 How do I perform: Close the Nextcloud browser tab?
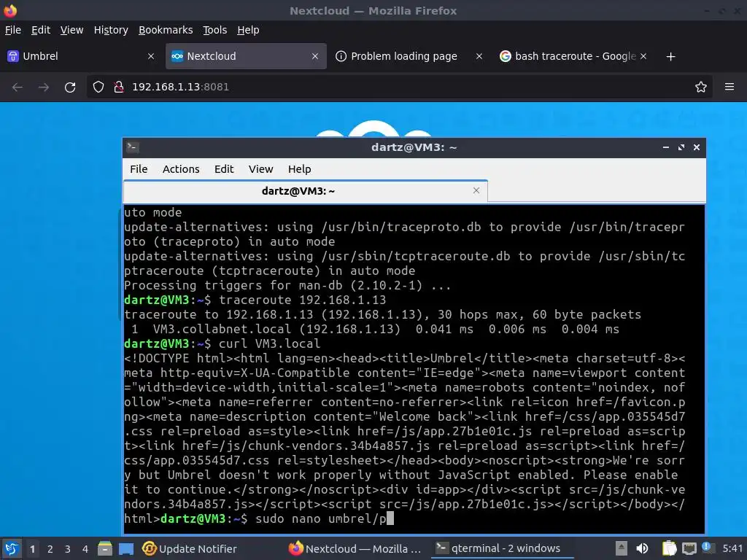315,56
